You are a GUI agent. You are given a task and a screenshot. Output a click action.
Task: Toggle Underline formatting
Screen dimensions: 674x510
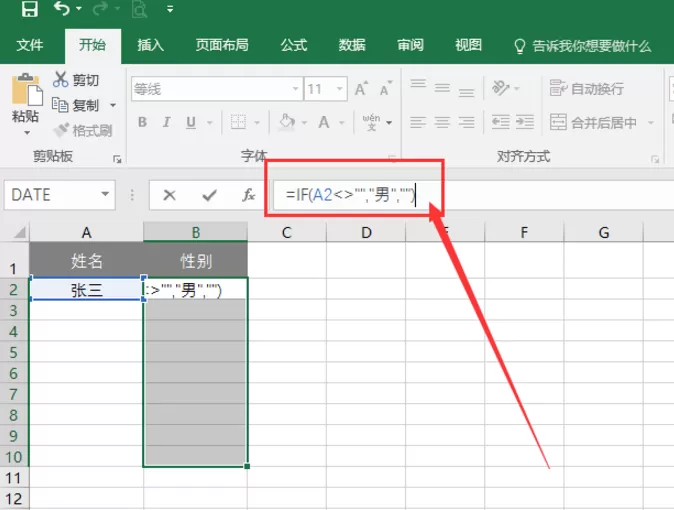pos(191,123)
